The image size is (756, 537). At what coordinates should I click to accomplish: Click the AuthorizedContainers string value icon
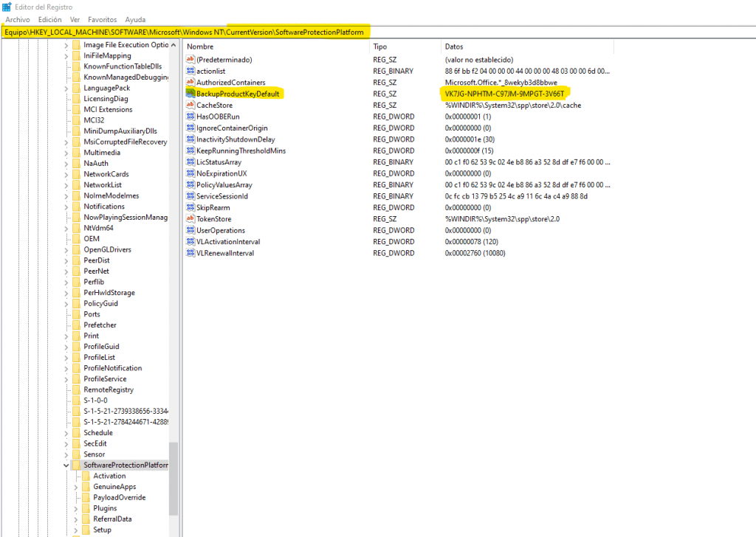click(190, 83)
